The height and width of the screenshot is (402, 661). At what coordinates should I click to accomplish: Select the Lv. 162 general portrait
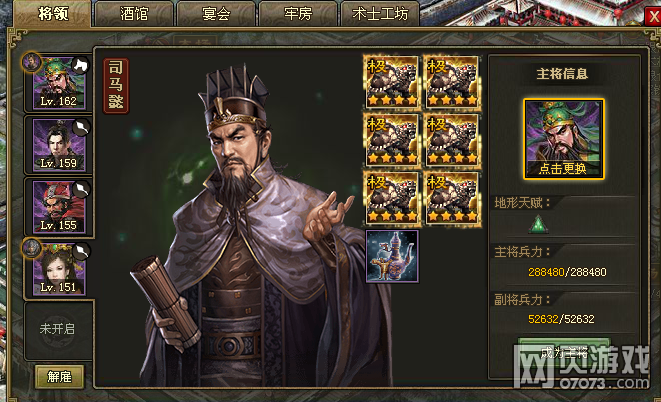click(59, 83)
